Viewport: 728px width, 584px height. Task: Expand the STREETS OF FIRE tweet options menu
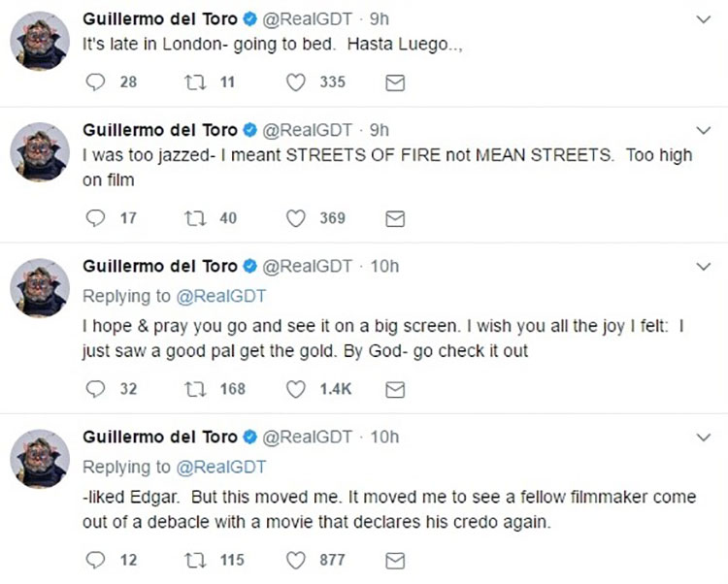pyautogui.click(x=705, y=131)
